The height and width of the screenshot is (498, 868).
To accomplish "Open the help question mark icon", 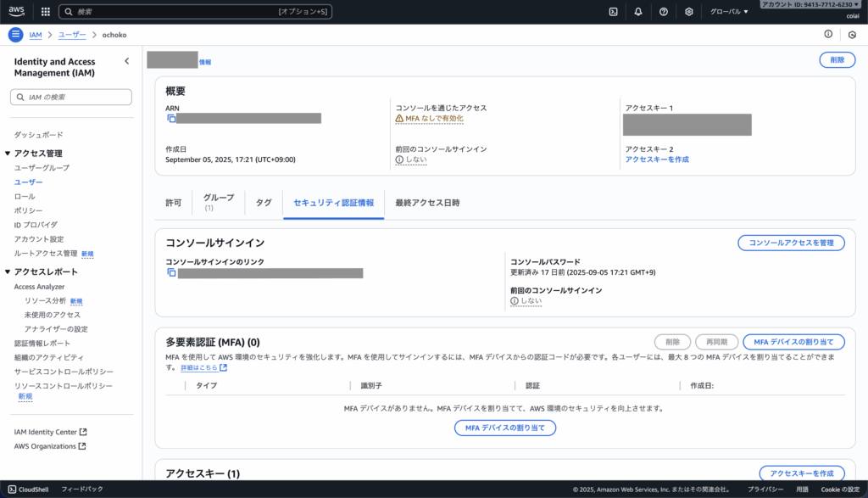I will (x=664, y=12).
